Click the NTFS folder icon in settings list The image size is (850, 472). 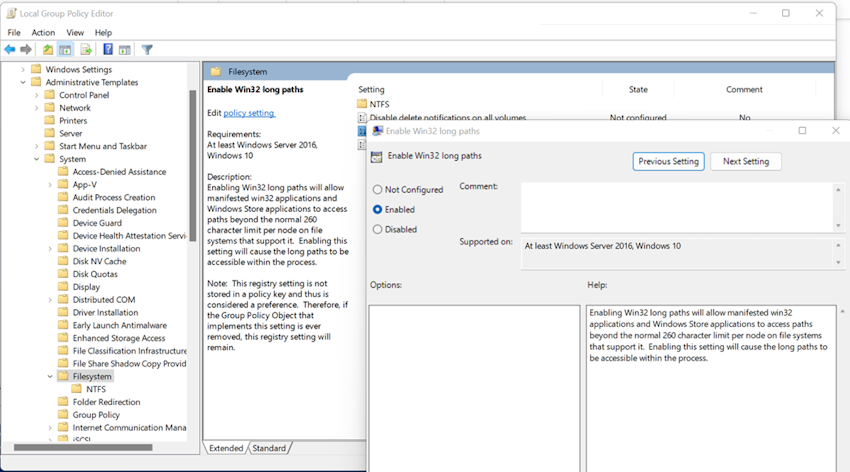pos(363,104)
